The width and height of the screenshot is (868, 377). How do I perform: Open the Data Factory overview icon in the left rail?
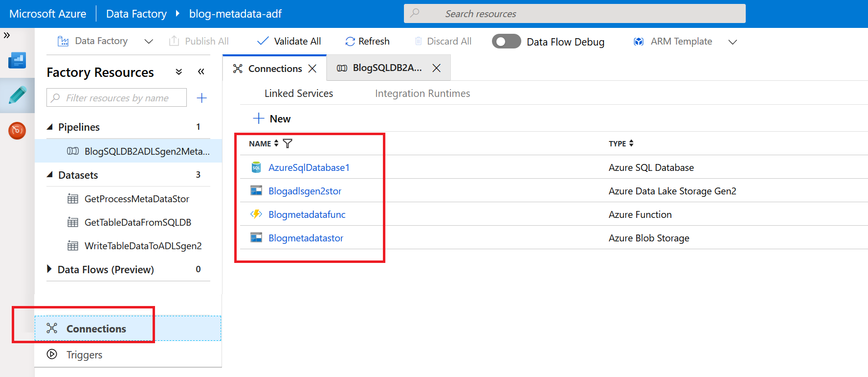(17, 60)
